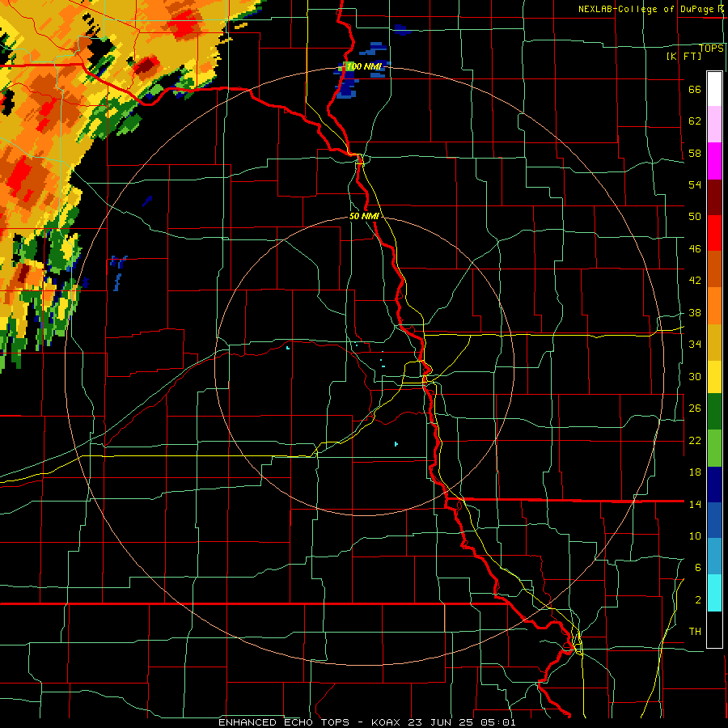Select the 2 legend value

tap(698, 600)
